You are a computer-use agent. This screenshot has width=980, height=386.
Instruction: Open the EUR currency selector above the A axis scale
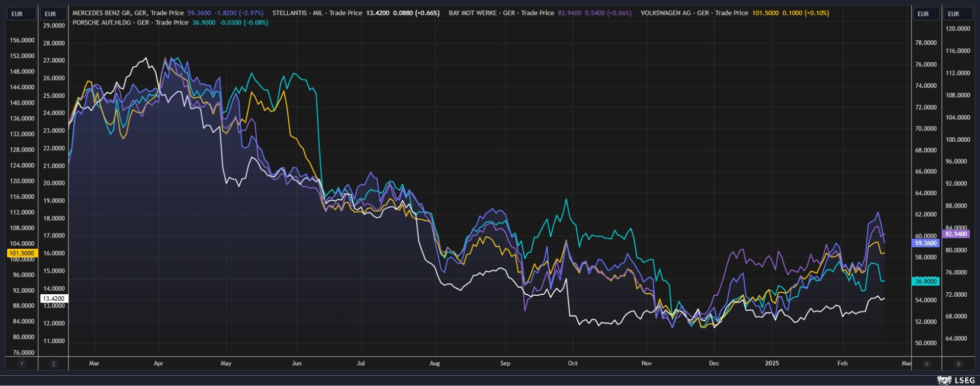(x=925, y=14)
